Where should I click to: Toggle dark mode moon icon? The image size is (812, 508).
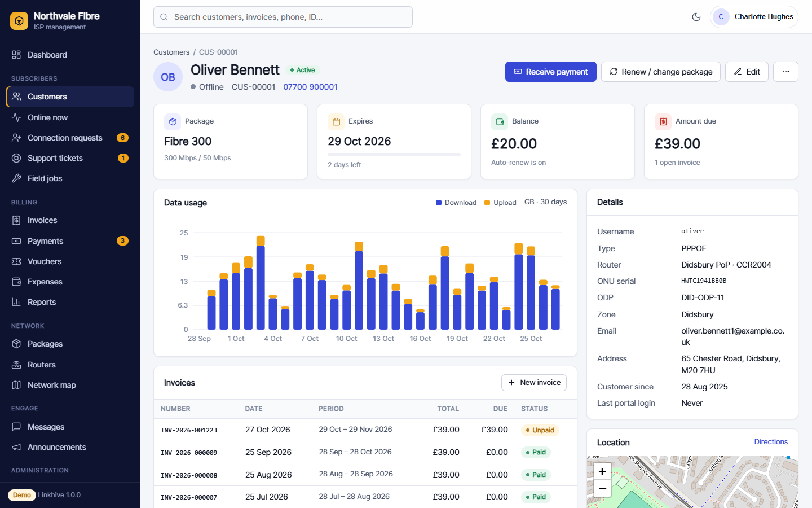[696, 17]
